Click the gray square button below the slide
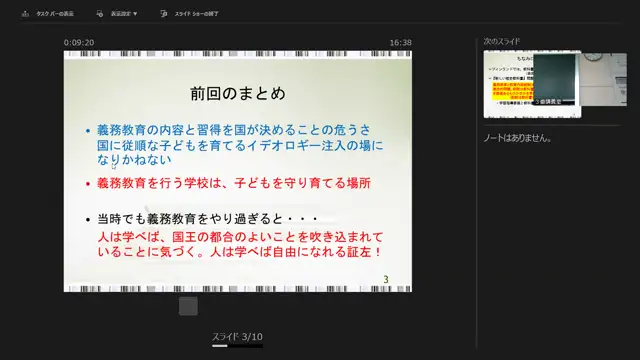This screenshot has width=640, height=360. point(188,306)
